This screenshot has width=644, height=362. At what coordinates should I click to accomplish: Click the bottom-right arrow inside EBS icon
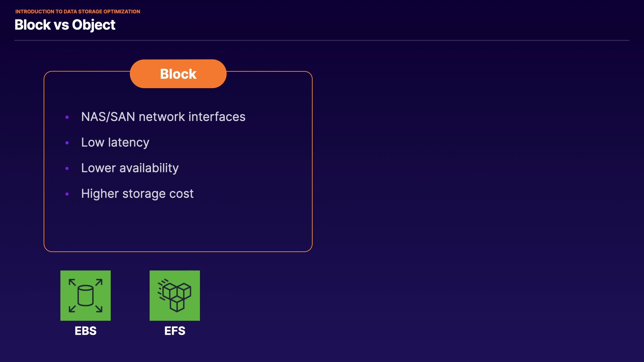[x=99, y=309]
